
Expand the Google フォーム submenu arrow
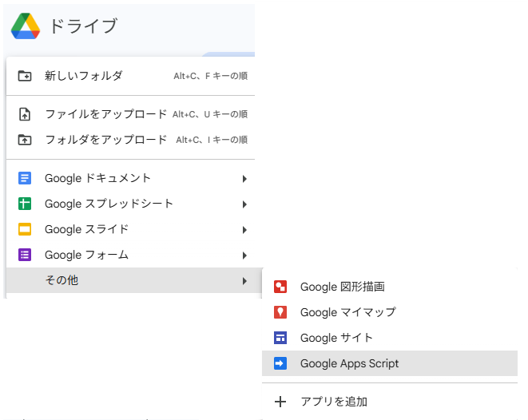click(x=244, y=256)
